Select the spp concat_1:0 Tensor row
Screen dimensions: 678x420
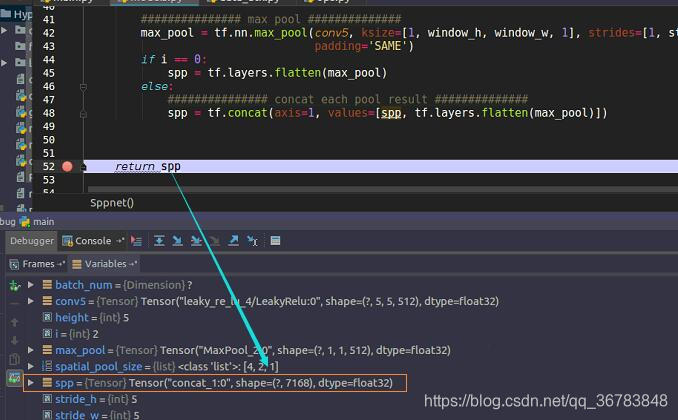point(215,383)
